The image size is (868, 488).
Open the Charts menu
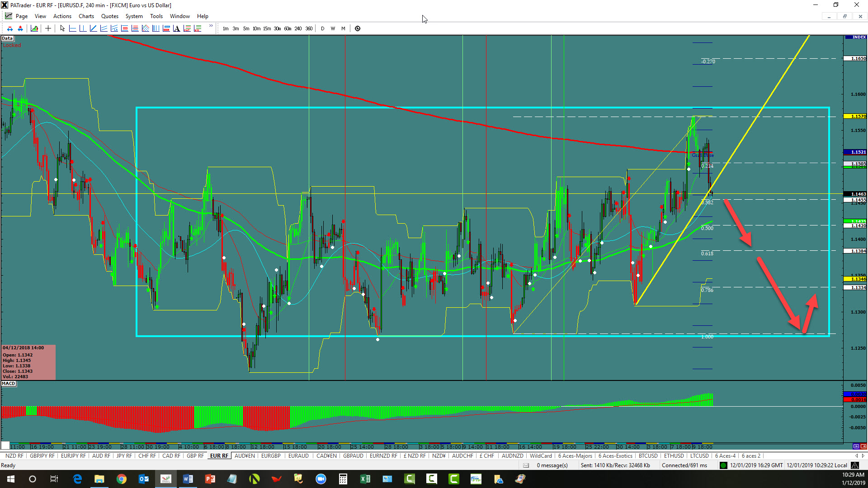pyautogui.click(x=86, y=16)
